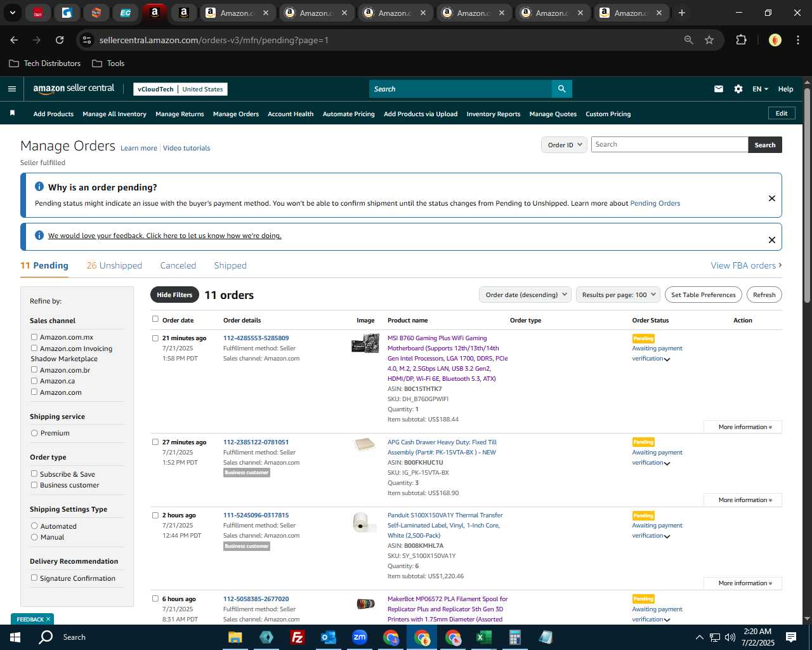Close the FEEDBACK widget
Image resolution: width=812 pixels, height=650 pixels.
[48, 619]
